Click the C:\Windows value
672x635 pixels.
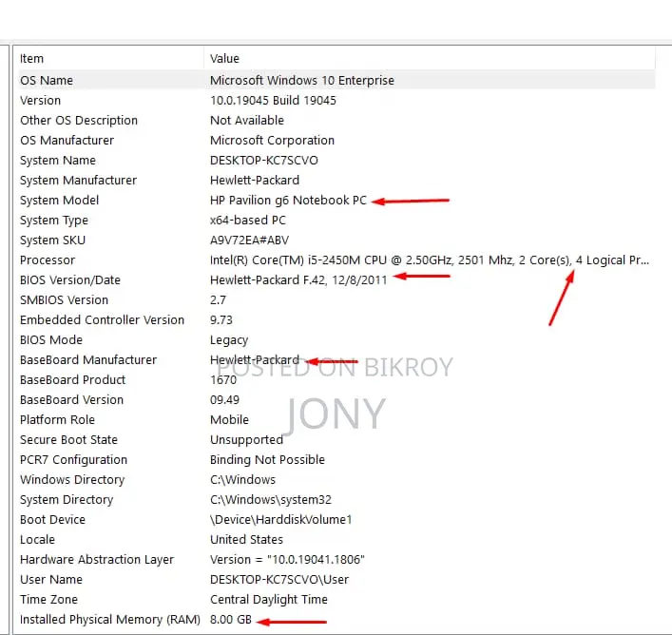point(242,480)
